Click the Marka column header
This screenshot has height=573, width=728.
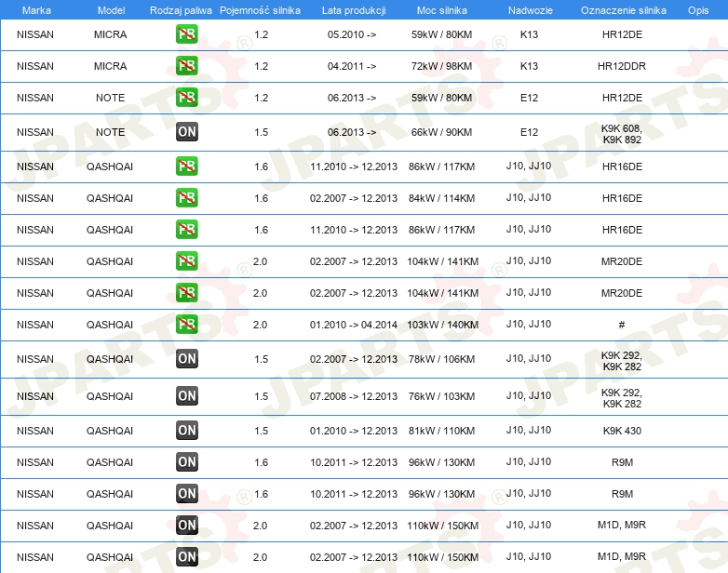[x=36, y=10]
